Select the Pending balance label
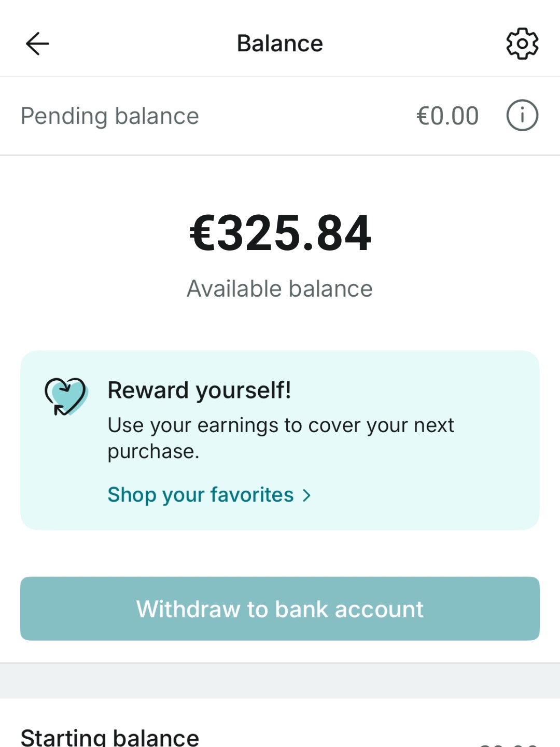Image resolution: width=560 pixels, height=747 pixels. (109, 116)
